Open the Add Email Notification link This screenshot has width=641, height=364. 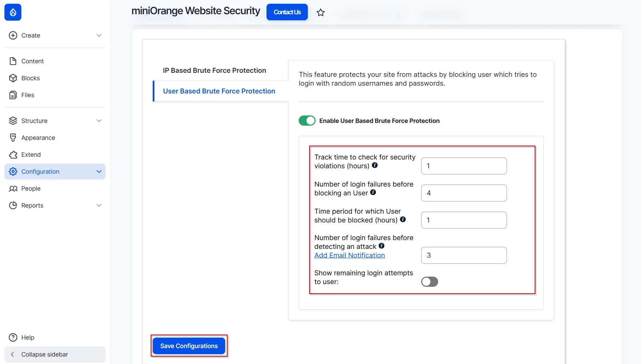349,255
